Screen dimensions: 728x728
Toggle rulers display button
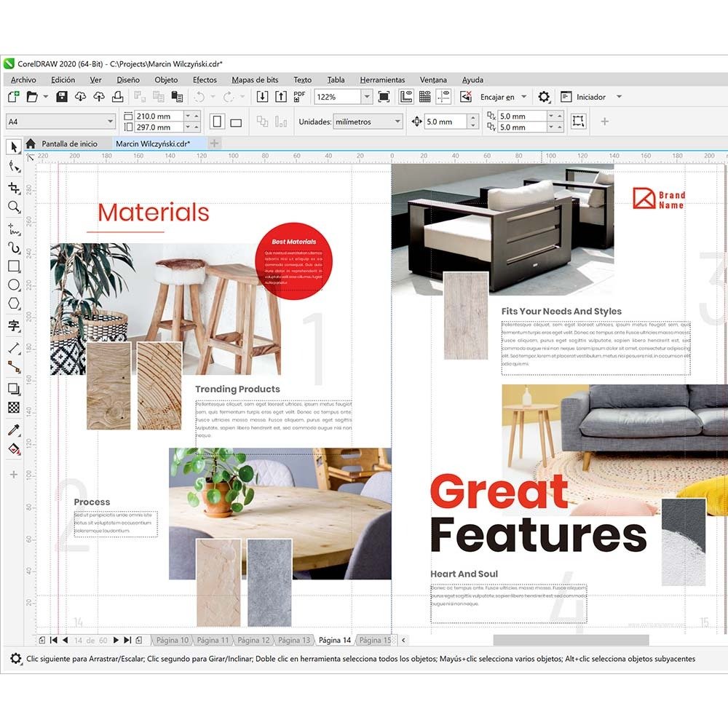point(406,97)
